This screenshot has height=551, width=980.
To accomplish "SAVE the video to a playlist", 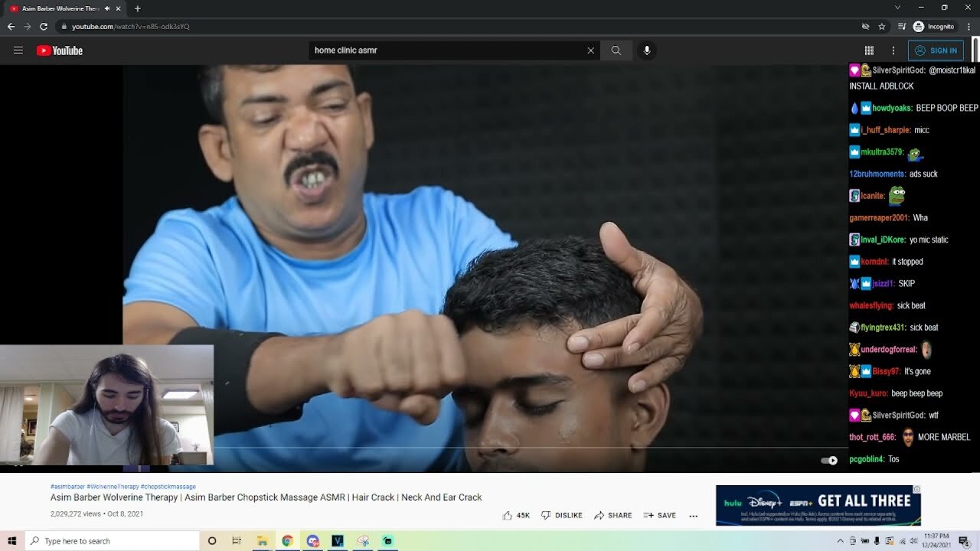I will click(660, 515).
